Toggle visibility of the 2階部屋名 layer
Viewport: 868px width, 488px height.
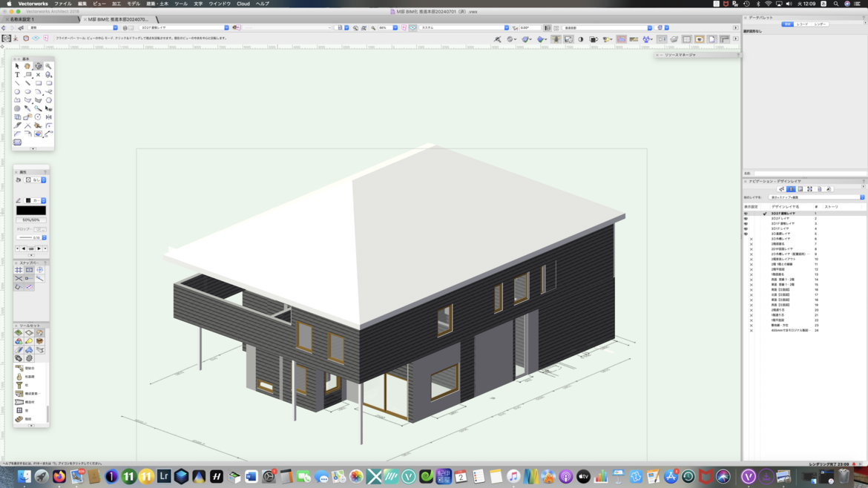pos(751,244)
